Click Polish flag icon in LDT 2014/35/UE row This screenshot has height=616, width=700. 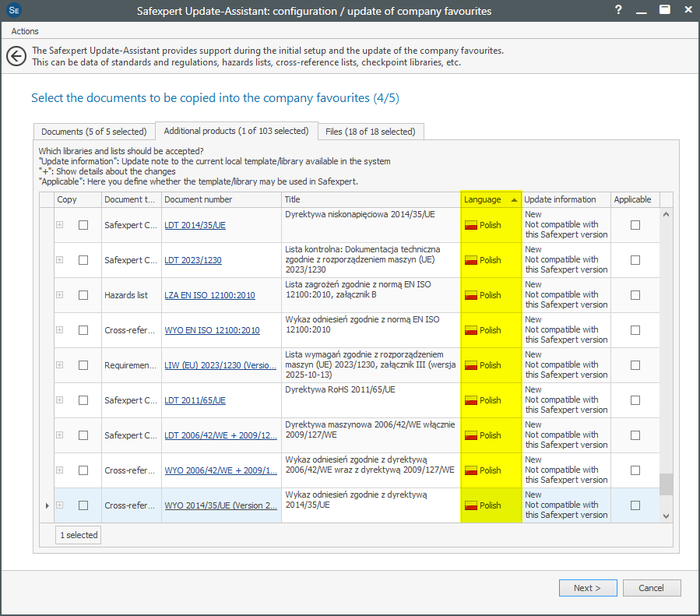(470, 225)
